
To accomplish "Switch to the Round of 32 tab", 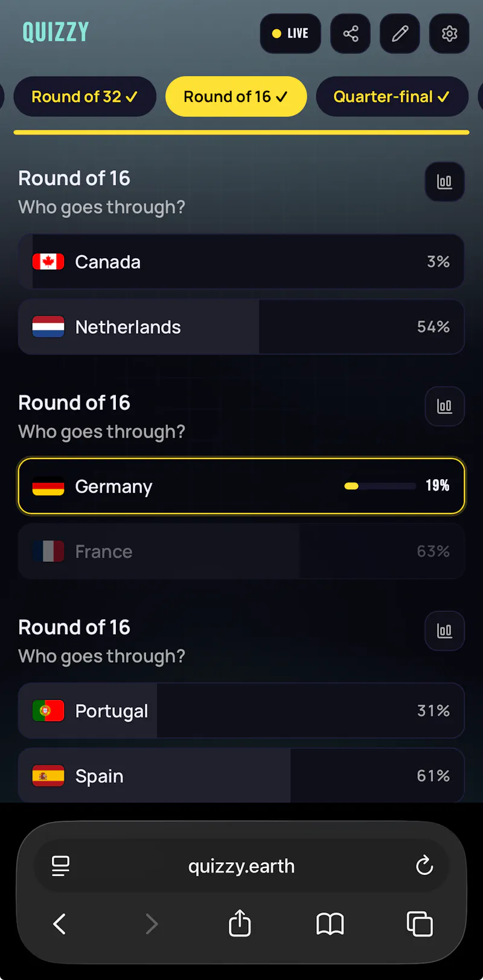I will point(85,97).
